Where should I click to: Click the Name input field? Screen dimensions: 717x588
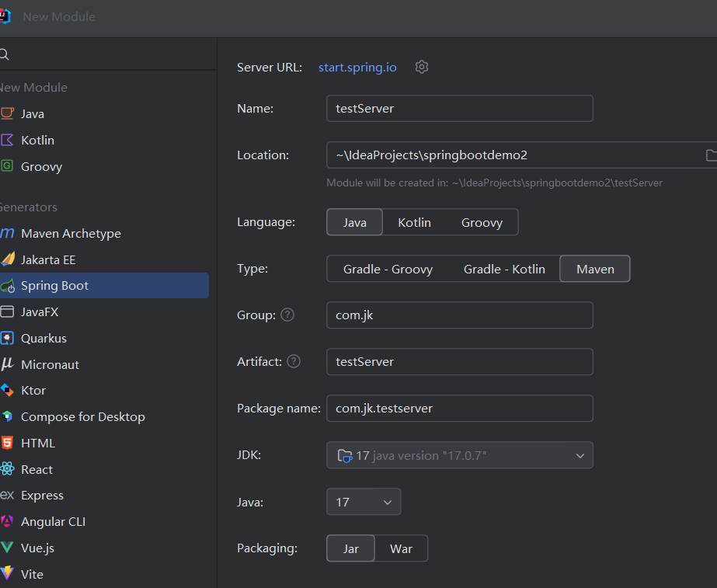pyautogui.click(x=460, y=109)
